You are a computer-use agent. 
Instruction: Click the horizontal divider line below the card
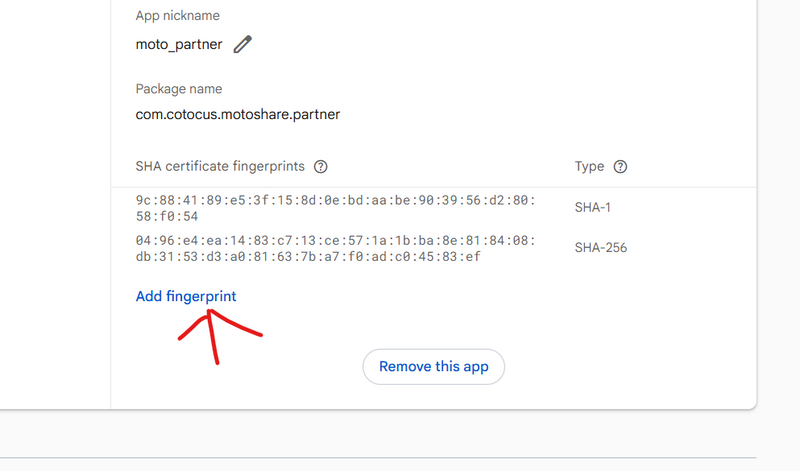click(x=400, y=458)
